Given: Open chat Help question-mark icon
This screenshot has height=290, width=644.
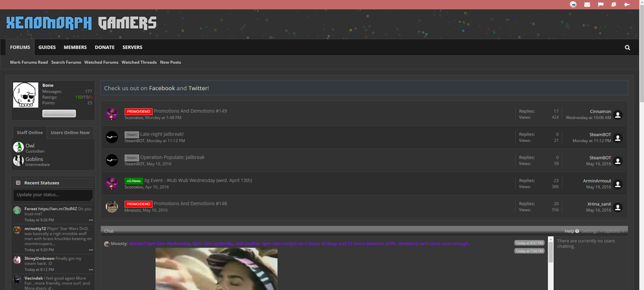Looking at the screenshot, I should (577, 231).
